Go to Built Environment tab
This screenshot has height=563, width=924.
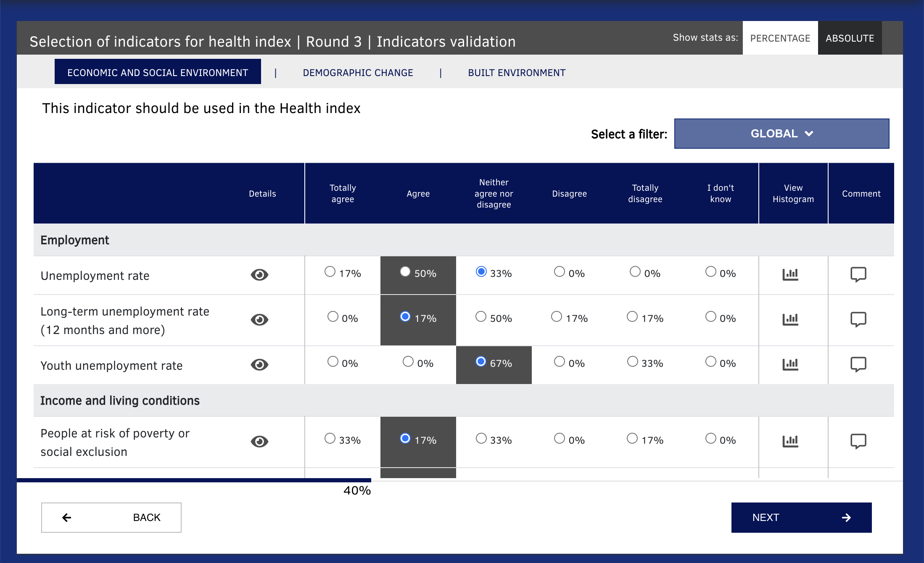(x=517, y=73)
